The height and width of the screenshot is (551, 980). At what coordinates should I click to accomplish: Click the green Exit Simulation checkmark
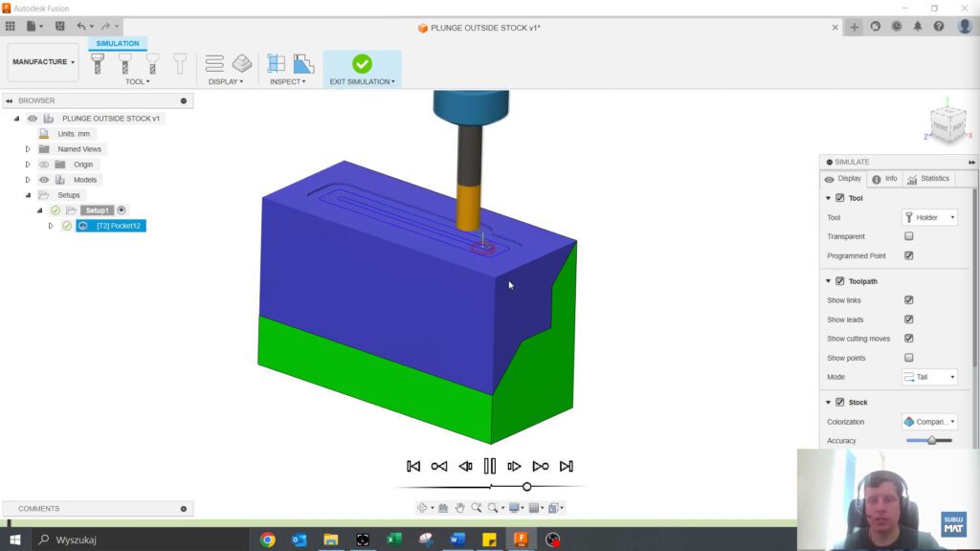(362, 64)
